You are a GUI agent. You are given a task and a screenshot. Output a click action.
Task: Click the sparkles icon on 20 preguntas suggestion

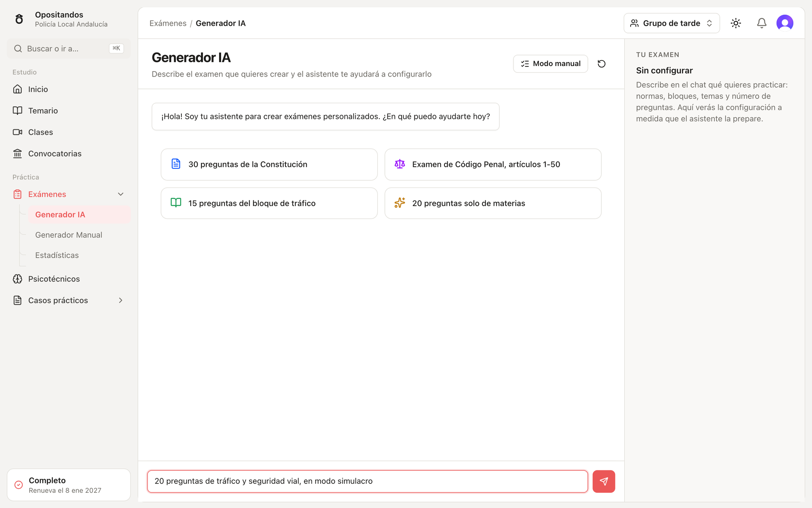[x=400, y=203]
